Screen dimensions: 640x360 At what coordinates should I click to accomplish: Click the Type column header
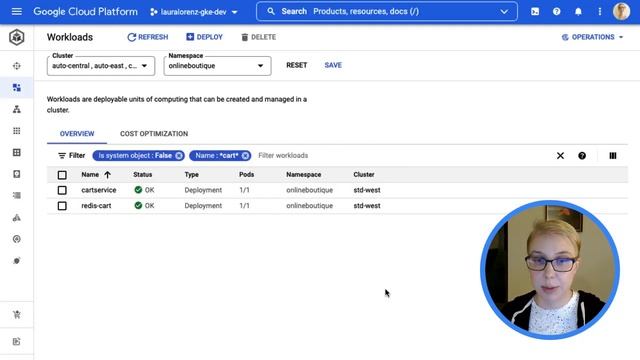(x=191, y=175)
